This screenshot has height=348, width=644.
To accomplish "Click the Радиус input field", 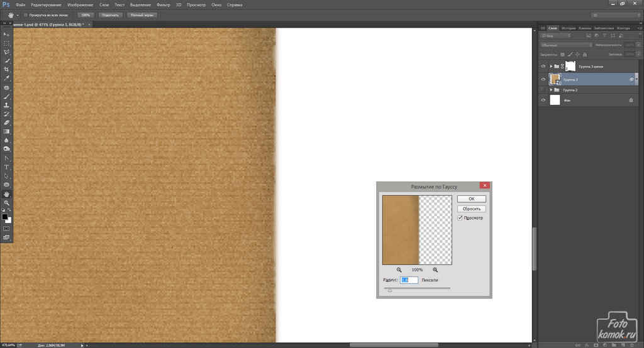I will pos(409,280).
